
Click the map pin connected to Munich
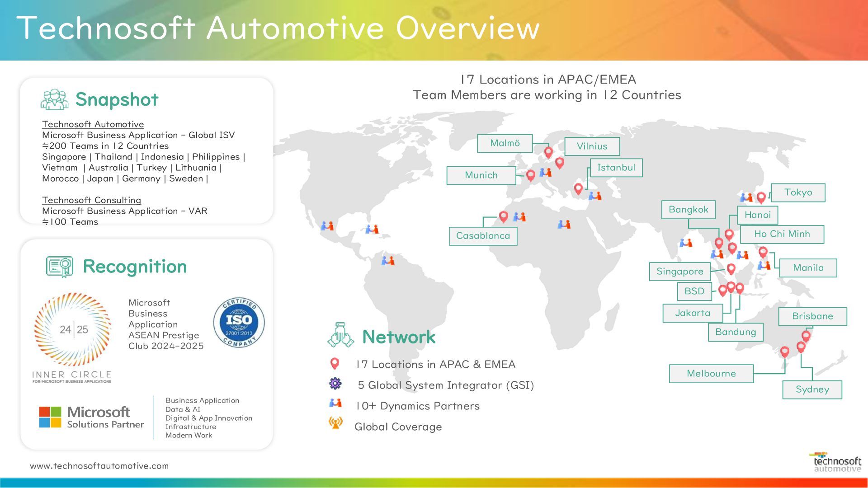[531, 175]
